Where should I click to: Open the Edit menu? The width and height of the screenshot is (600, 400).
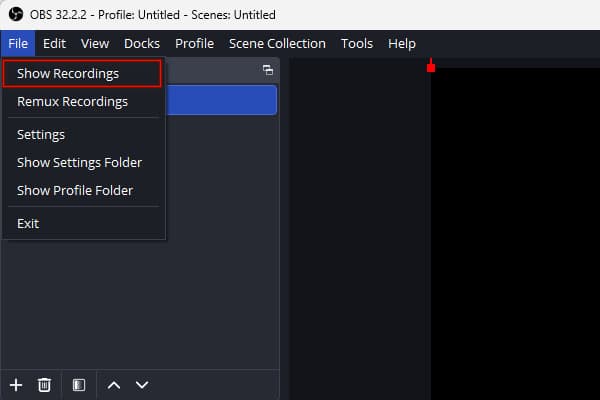coord(54,44)
